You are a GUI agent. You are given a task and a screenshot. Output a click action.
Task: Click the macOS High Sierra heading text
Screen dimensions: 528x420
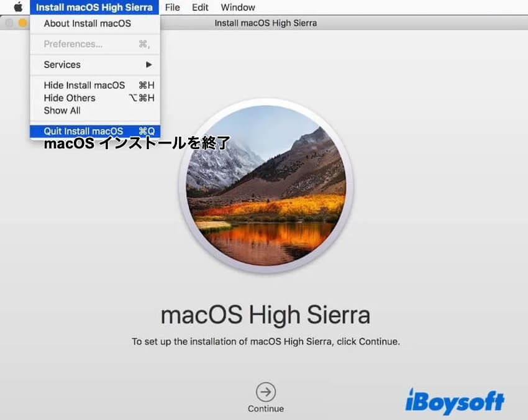[x=265, y=315]
